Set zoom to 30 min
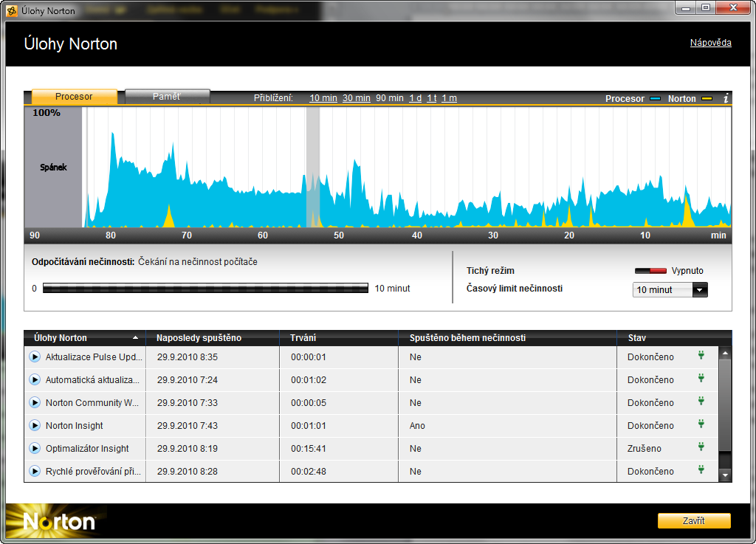The height and width of the screenshot is (544, 756). (357, 98)
